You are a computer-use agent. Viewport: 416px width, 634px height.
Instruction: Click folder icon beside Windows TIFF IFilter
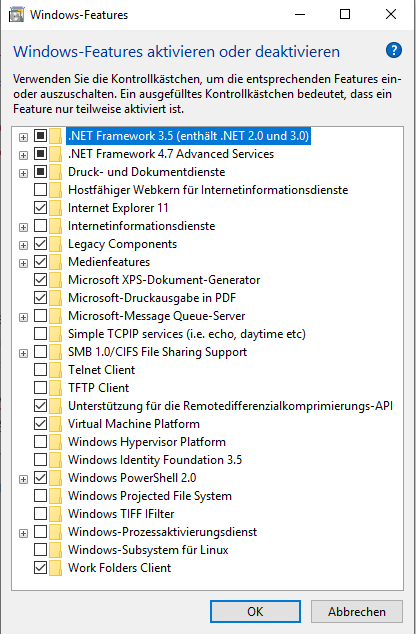point(56,514)
